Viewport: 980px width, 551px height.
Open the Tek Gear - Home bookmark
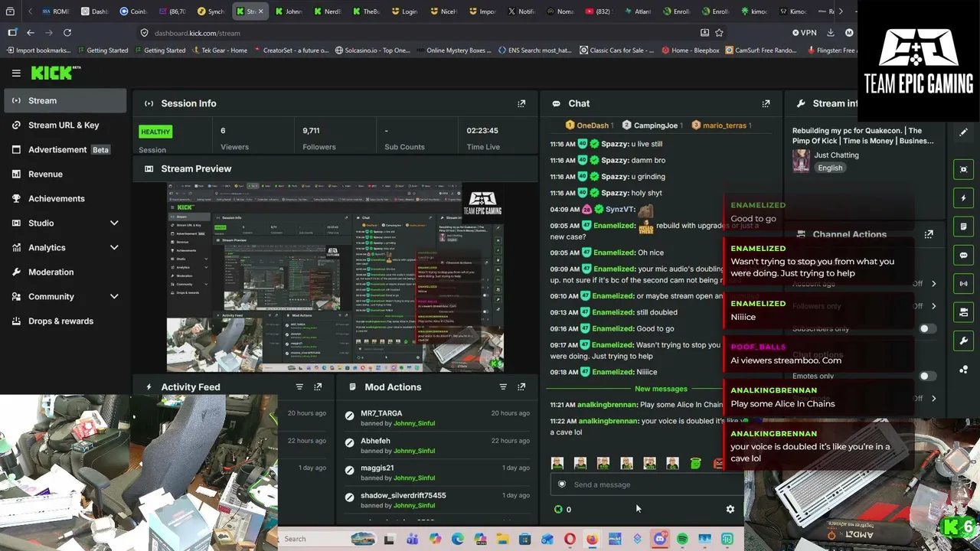[x=218, y=51]
